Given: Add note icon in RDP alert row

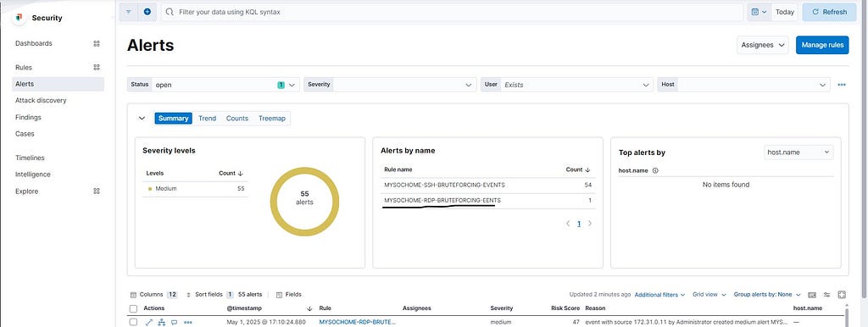Looking at the screenshot, I should coord(175,322).
